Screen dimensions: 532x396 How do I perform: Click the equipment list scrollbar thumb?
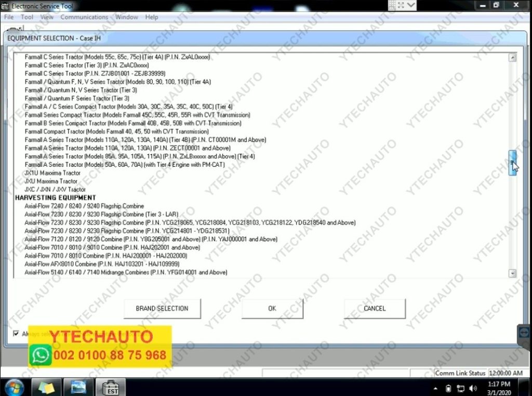(512, 163)
